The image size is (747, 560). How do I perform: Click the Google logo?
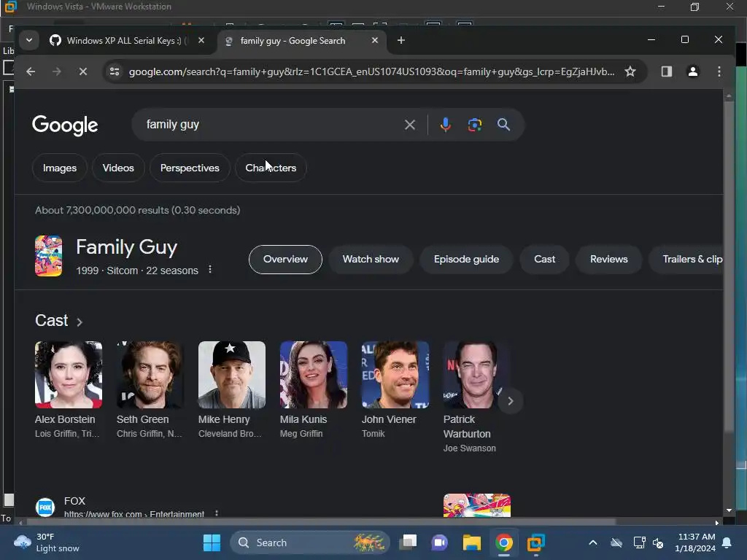[65, 125]
